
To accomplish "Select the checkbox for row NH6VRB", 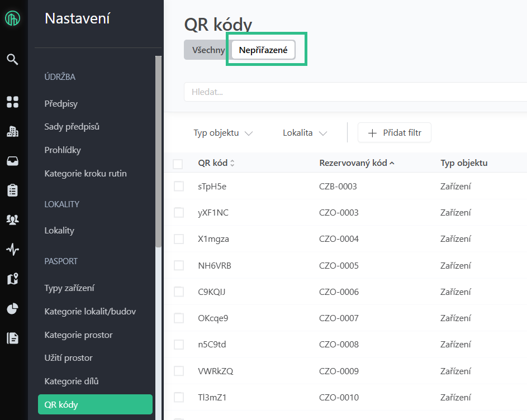I will coord(179,266).
